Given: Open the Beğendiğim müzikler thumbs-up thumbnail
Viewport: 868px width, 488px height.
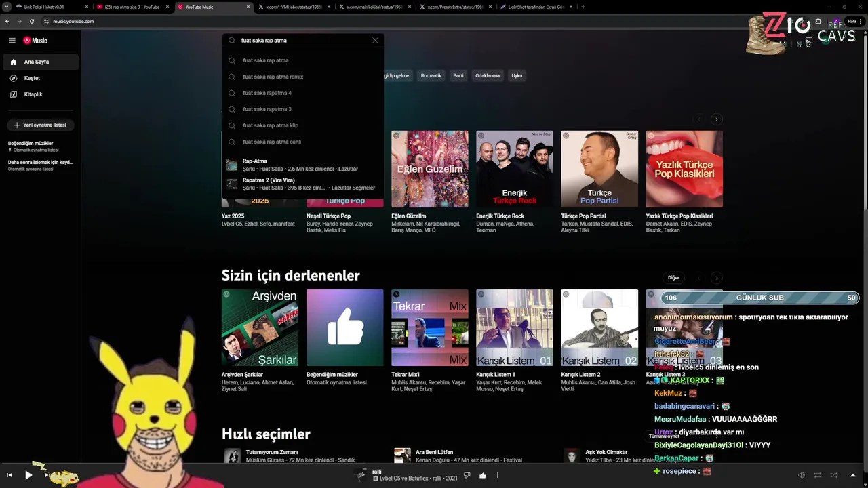Looking at the screenshot, I should (x=344, y=327).
